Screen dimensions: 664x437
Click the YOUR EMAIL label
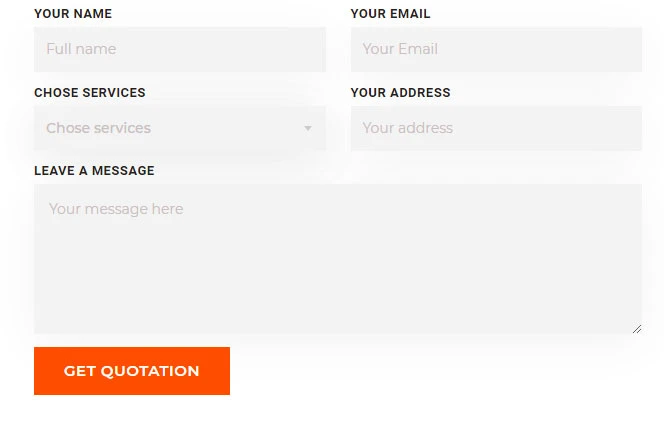(390, 14)
